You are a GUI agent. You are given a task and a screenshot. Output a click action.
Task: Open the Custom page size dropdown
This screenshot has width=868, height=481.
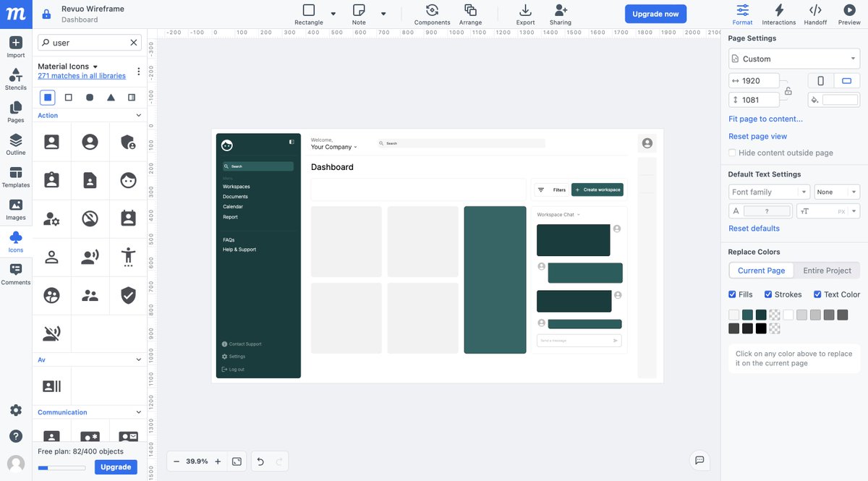click(x=794, y=59)
